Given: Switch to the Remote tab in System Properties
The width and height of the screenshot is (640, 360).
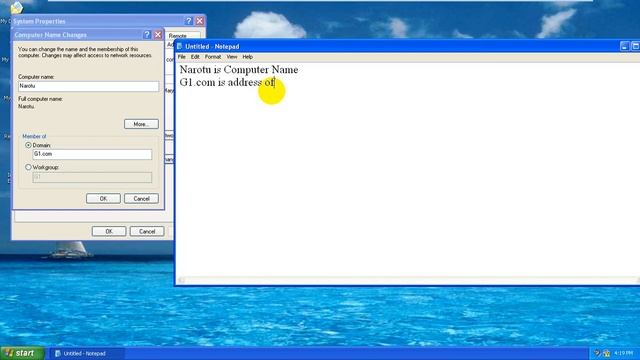Looking at the screenshot, I should pos(178,36).
